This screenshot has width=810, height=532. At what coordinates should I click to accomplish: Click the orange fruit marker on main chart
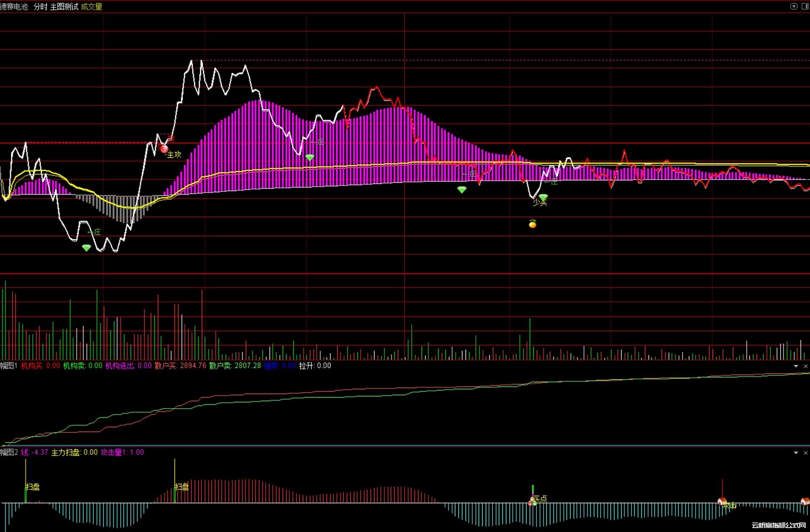pos(532,224)
